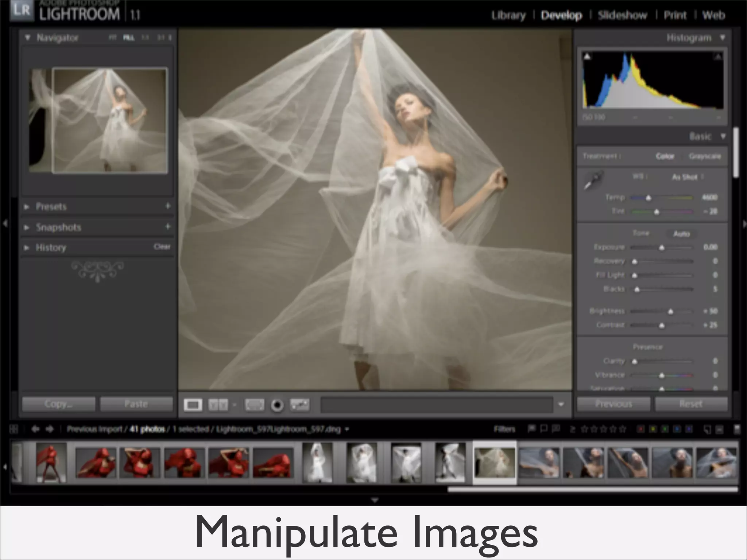Click the Reset button
Viewport: 747px width, 560px height.
691,404
